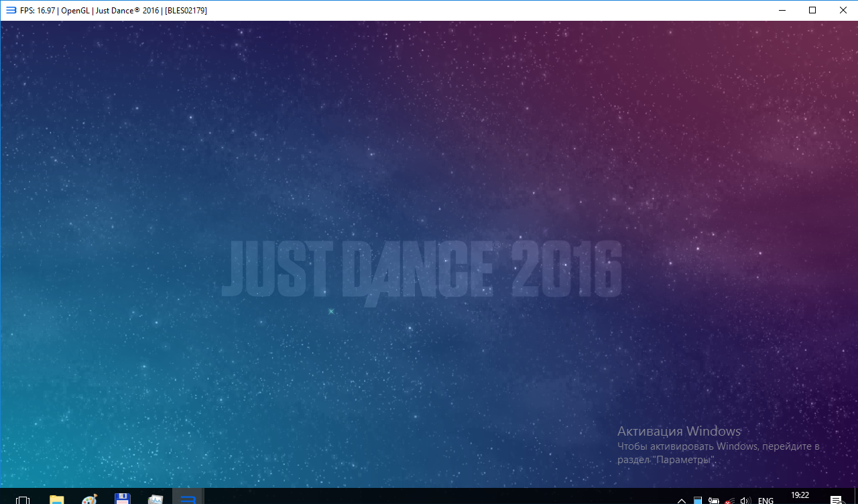Switch the ENG input language indicator
This screenshot has width=858, height=504.
765,500
